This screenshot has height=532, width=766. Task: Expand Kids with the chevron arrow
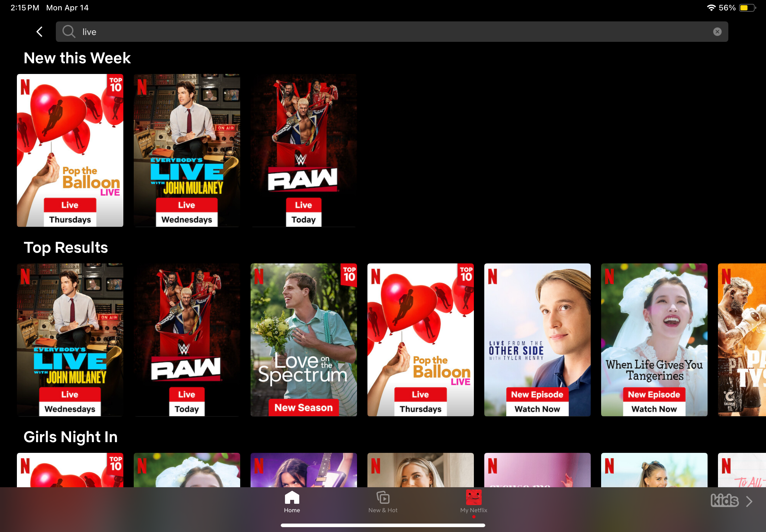point(749,501)
